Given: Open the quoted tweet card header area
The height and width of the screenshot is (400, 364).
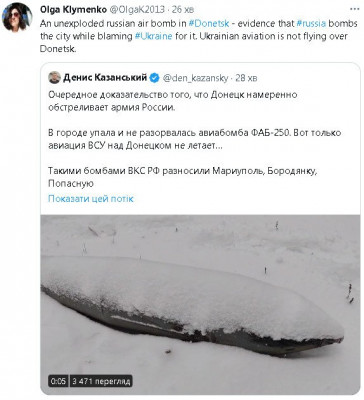Looking at the screenshot, I should (x=153, y=78).
